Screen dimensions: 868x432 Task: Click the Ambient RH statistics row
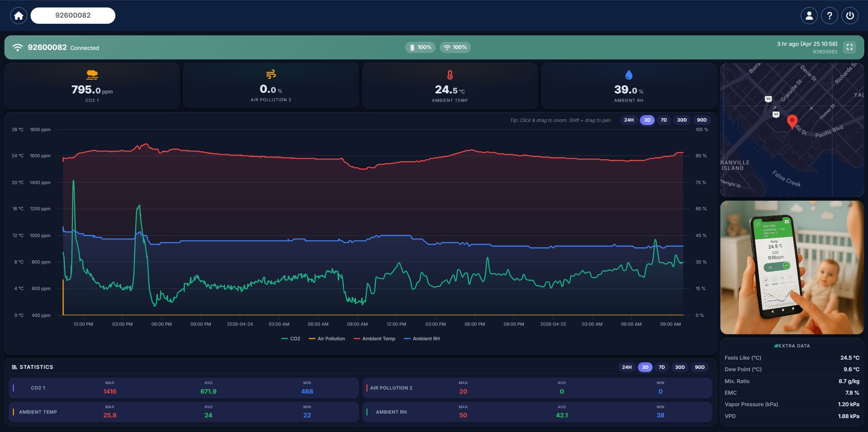[537, 412]
